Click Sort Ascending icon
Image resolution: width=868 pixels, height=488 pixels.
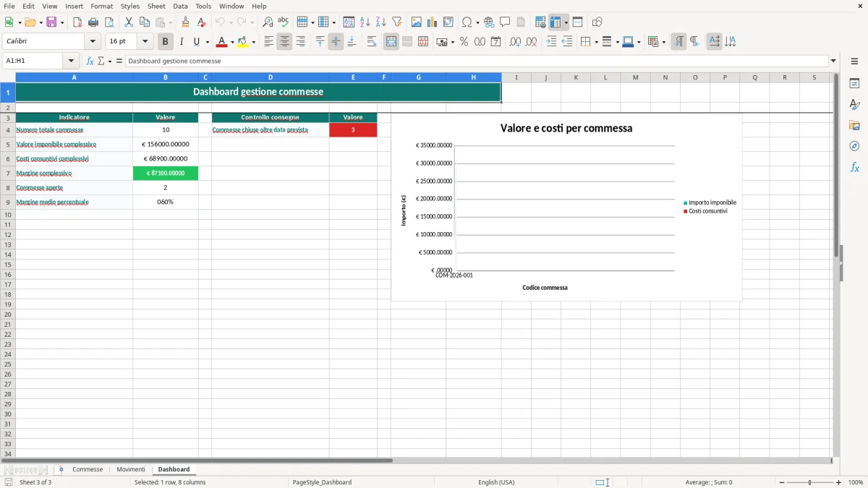pos(365,22)
